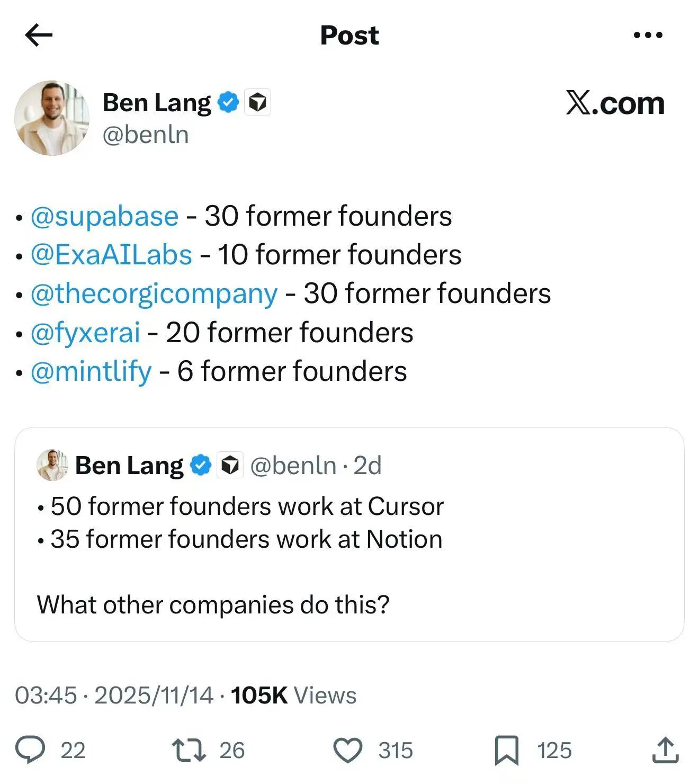
Task: Go back using the left arrow
Action: click(39, 35)
